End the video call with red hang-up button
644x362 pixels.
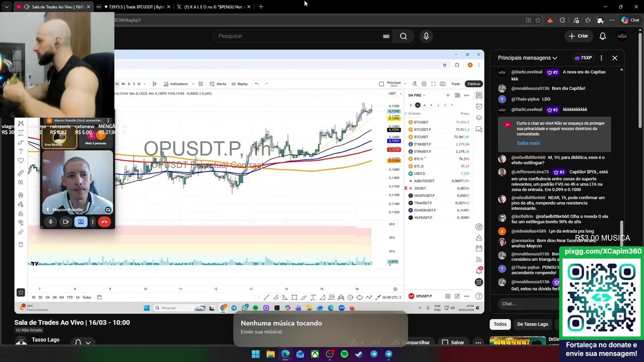pyautogui.click(x=104, y=222)
